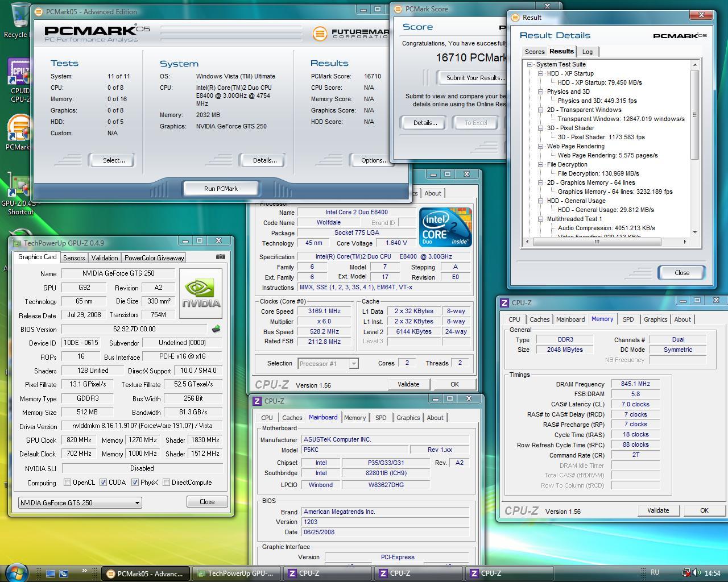
Task: Click the PCMark05 window title bar icon
Action: pyautogui.click(x=39, y=11)
